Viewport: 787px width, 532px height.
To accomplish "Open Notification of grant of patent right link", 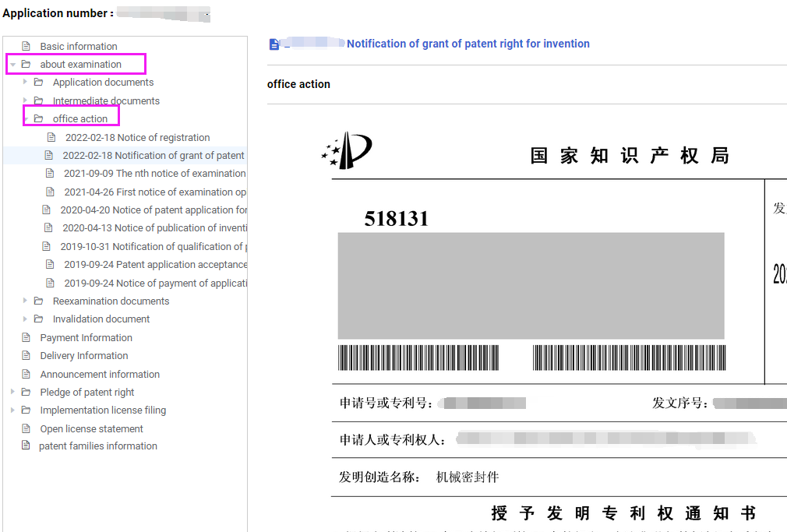I will tap(468, 44).
